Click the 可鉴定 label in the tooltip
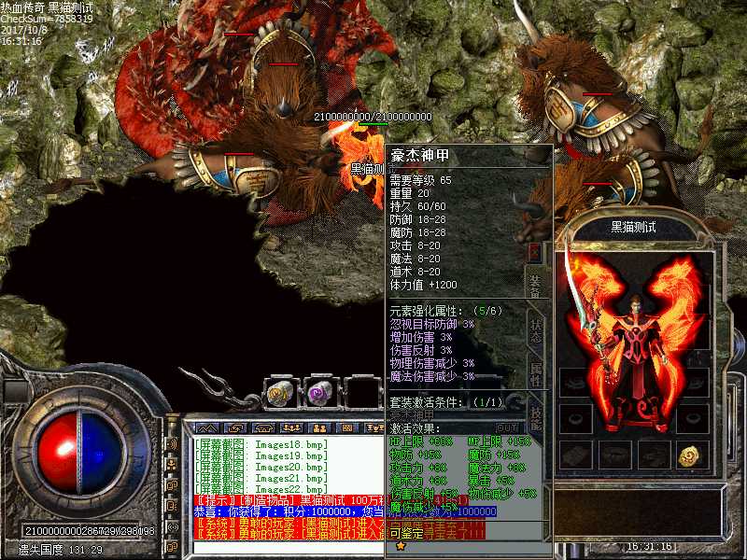The height and width of the screenshot is (560, 747). click(407, 533)
